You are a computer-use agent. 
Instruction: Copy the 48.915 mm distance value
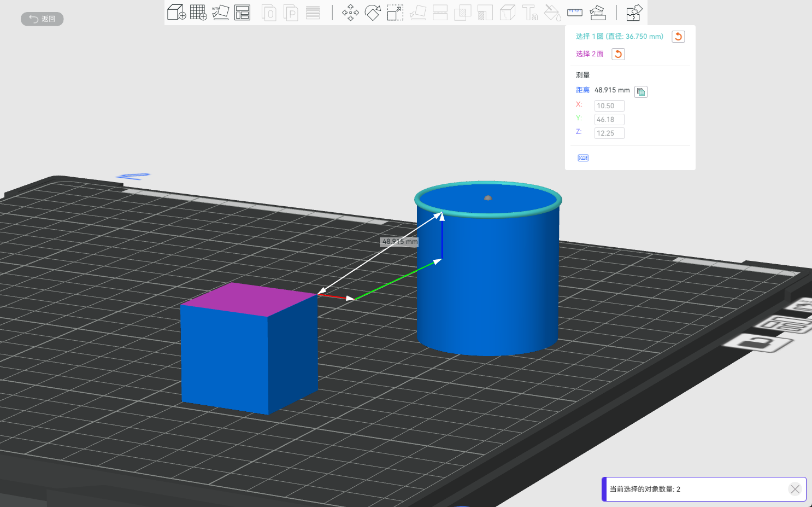coord(641,91)
